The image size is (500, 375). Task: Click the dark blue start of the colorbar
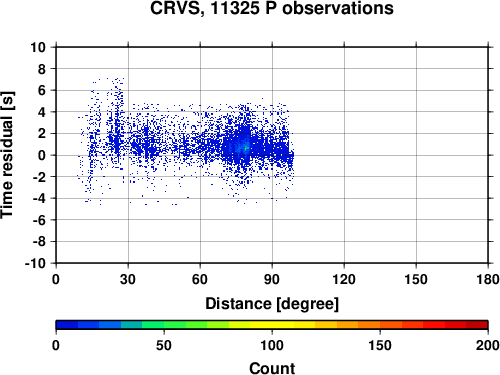[x=67, y=325]
